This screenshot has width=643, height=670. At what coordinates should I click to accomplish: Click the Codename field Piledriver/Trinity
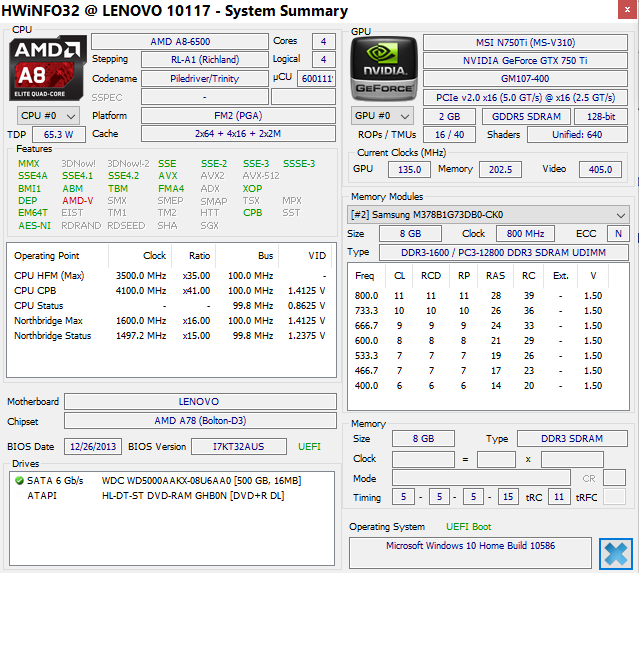click(x=205, y=79)
